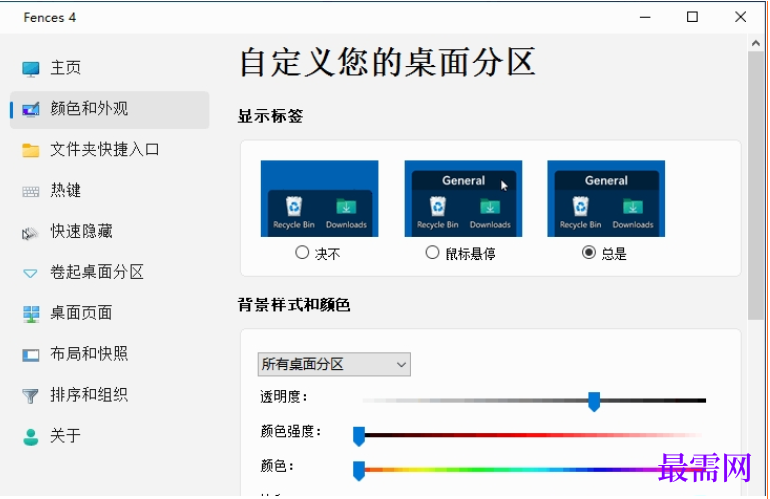The height and width of the screenshot is (499, 770).
Task: Click the 透明度 slider handle
Action: pos(594,401)
